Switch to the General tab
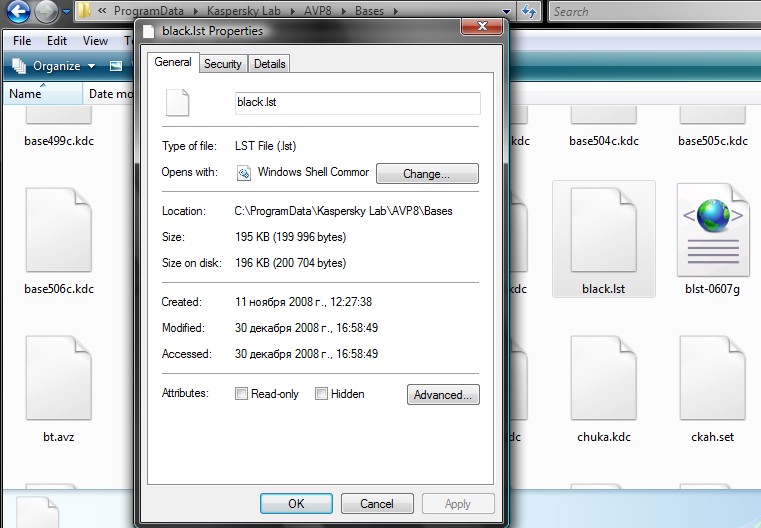Image resolution: width=761 pixels, height=528 pixels. (173, 62)
